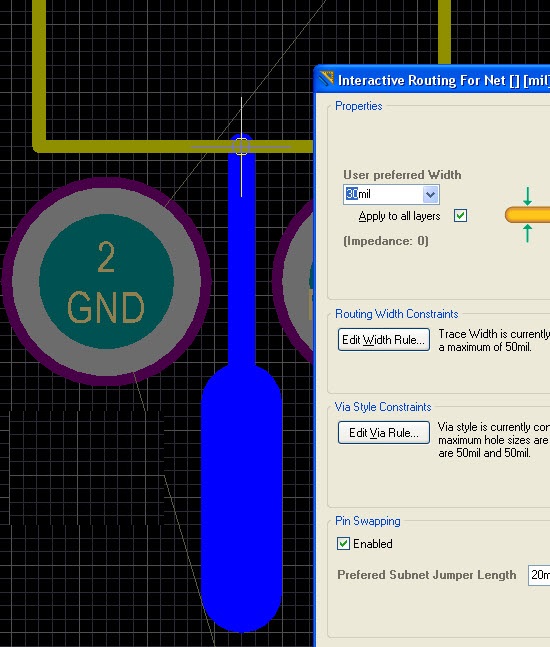This screenshot has height=647, width=550.
Task: Toggle Apply to all layers checkbox
Action: tap(460, 216)
